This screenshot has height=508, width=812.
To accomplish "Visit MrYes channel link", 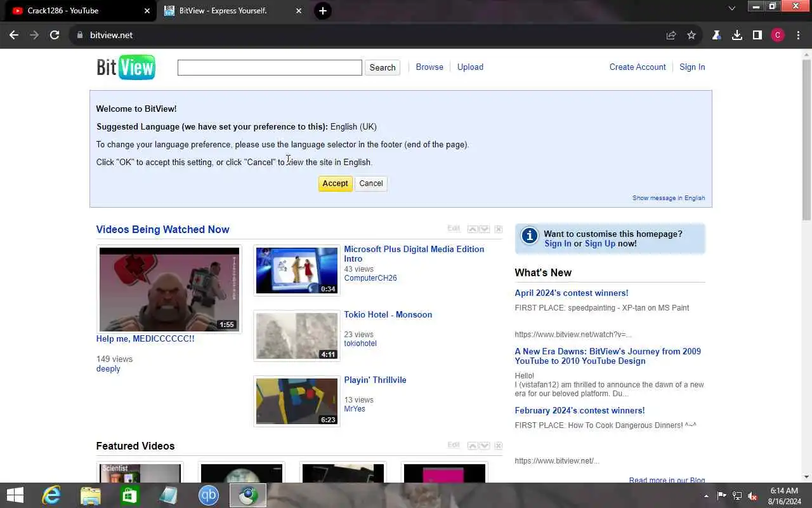I will (355, 409).
